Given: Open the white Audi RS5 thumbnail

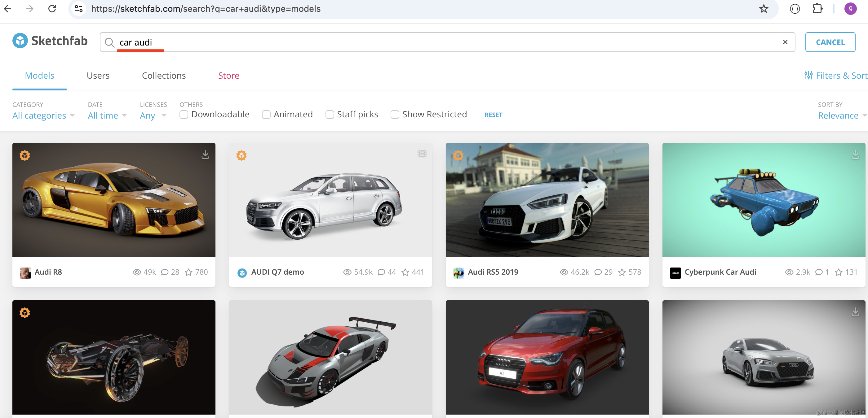Looking at the screenshot, I should coord(547,200).
